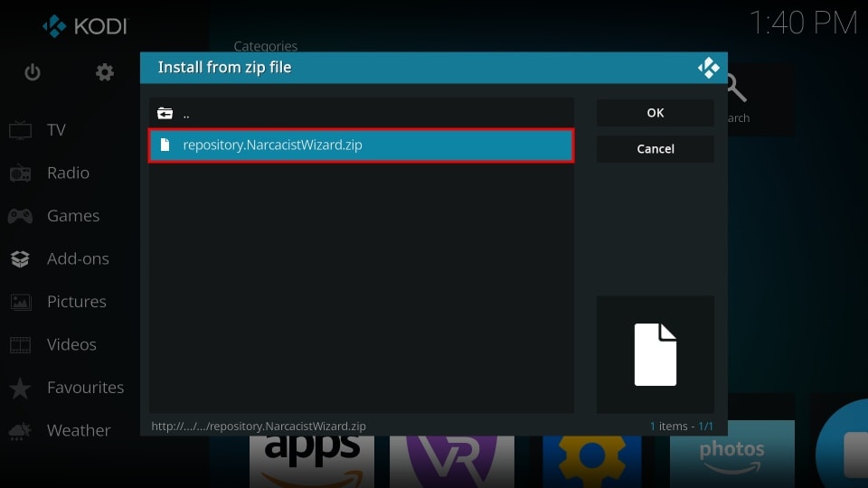Click the large file preview thumbnail
Screen dimensions: 868x488
pos(655,354)
